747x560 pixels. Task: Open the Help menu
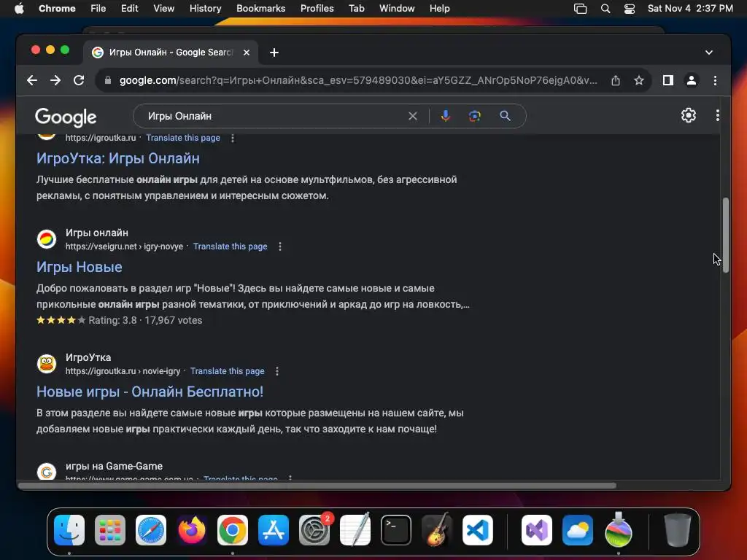439,9
